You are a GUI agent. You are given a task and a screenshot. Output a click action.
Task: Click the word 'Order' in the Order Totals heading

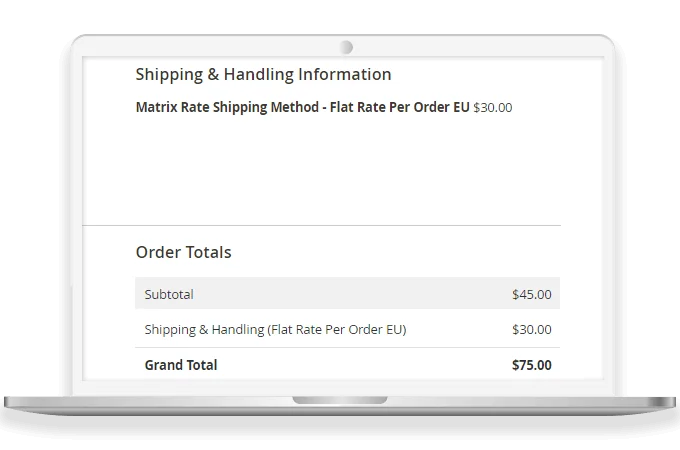tap(158, 252)
